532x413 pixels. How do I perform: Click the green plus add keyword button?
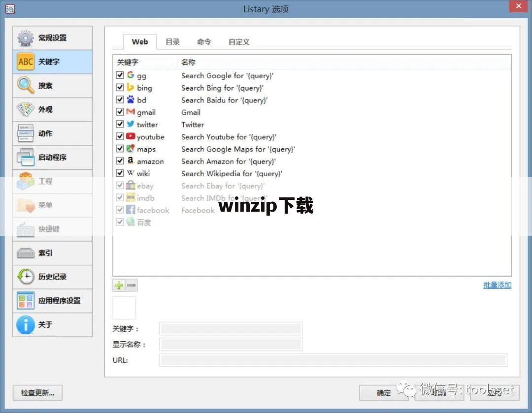click(x=119, y=286)
